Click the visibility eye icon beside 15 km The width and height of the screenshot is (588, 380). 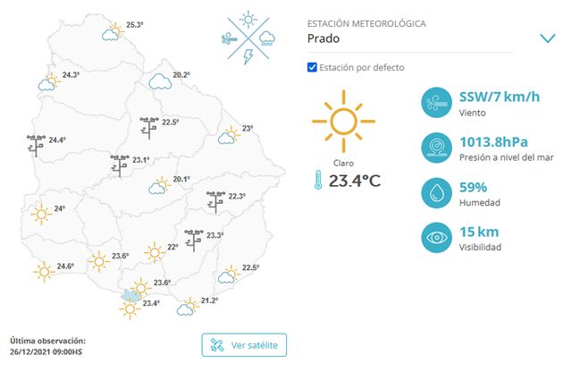438,238
